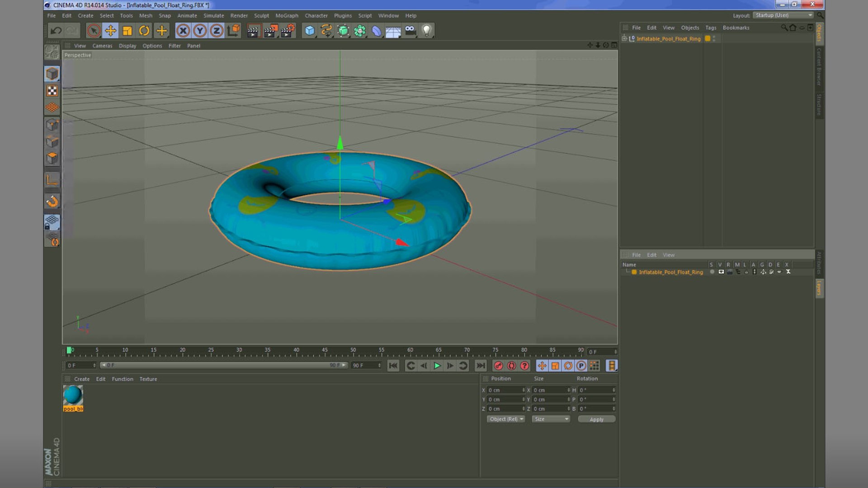Choose the spline pen tool
The height and width of the screenshot is (488, 868).
click(326, 31)
